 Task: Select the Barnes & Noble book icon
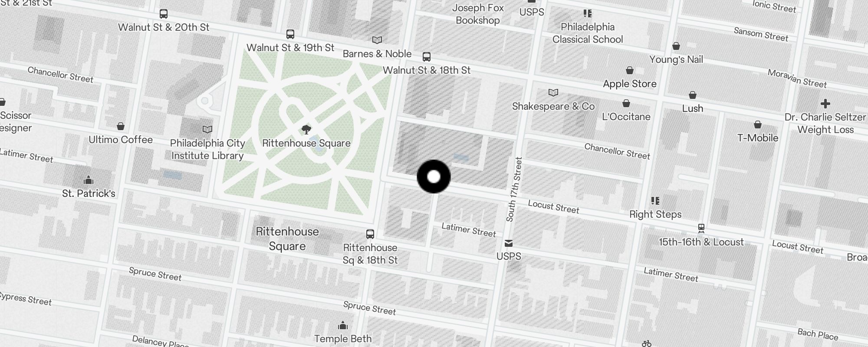tap(377, 40)
